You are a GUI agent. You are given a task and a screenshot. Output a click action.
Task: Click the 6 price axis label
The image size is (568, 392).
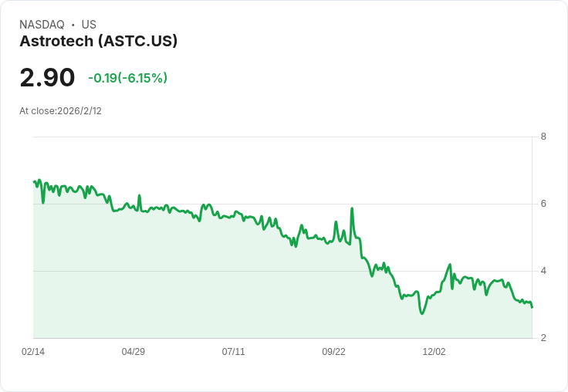tap(543, 204)
